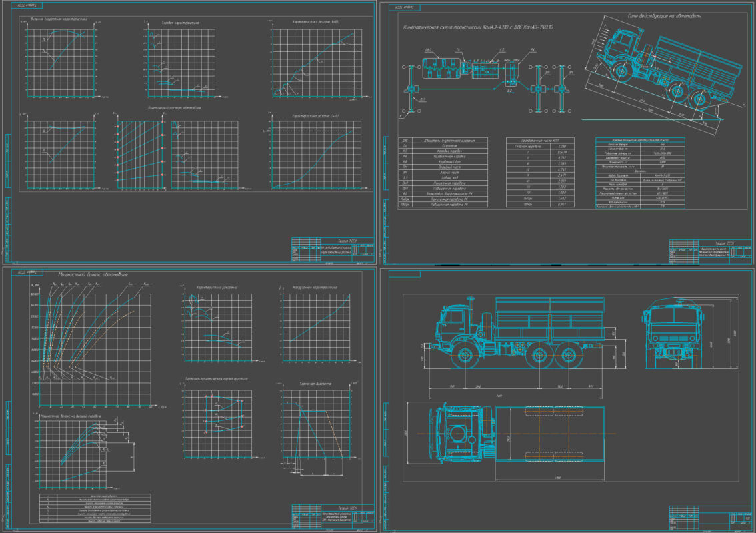
Task: Select the 'Главная передача' table cell
Action: pyautogui.click(x=529, y=146)
